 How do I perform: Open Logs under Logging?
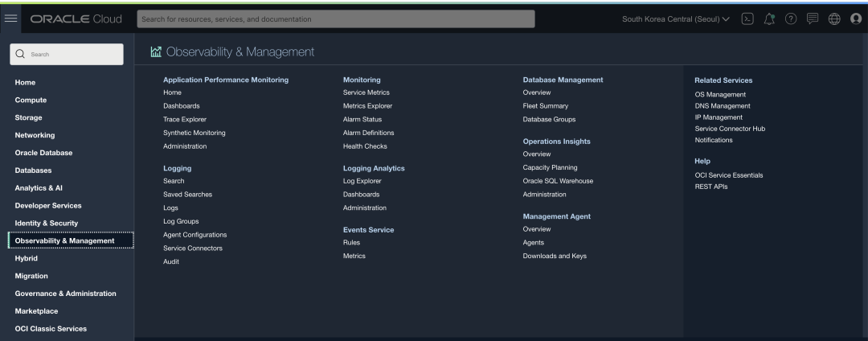[170, 208]
